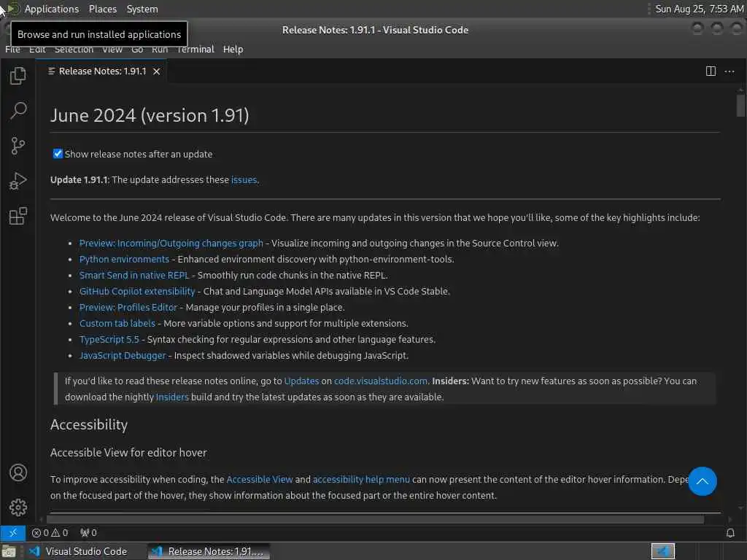Image resolution: width=747 pixels, height=560 pixels.
Task: Open the Updates link
Action: coord(301,381)
